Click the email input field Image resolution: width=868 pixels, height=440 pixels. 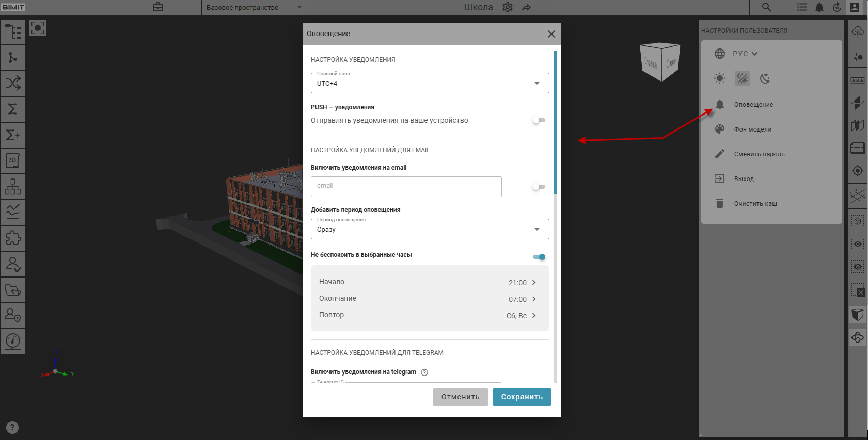click(x=406, y=187)
